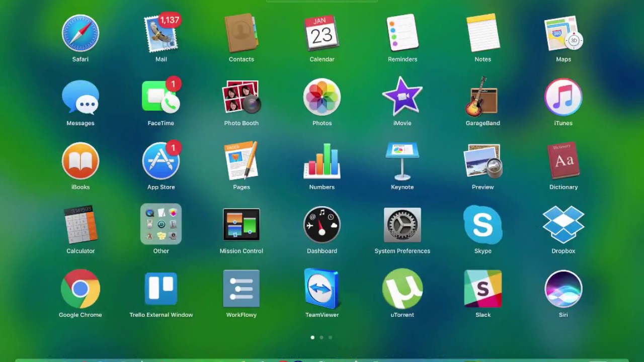Open the Photo Booth app
This screenshot has height=362, width=644.
point(242,97)
